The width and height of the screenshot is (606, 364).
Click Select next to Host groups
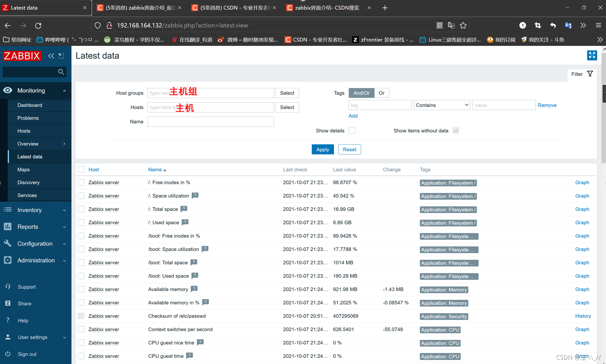coord(287,93)
